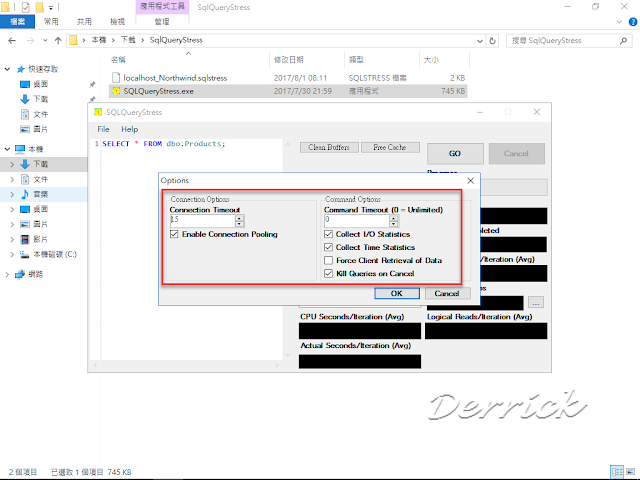Switch to large icons view in status bar
Viewport: 640px width, 480px height.
click(631, 471)
